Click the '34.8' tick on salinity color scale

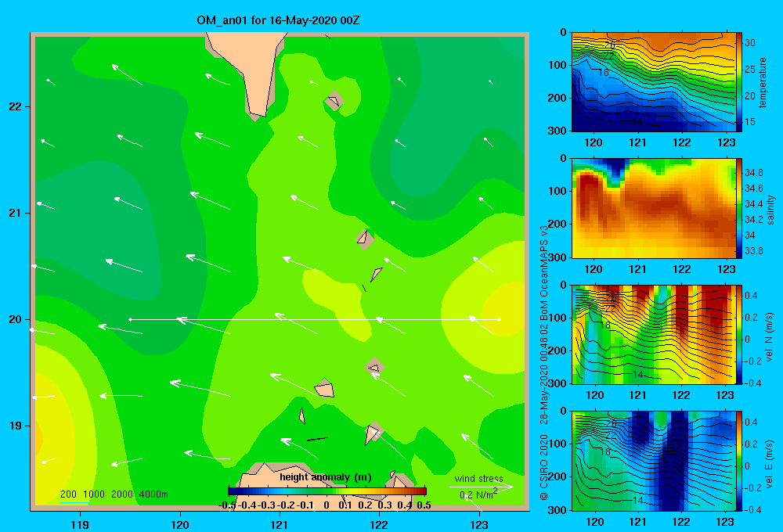pos(754,173)
